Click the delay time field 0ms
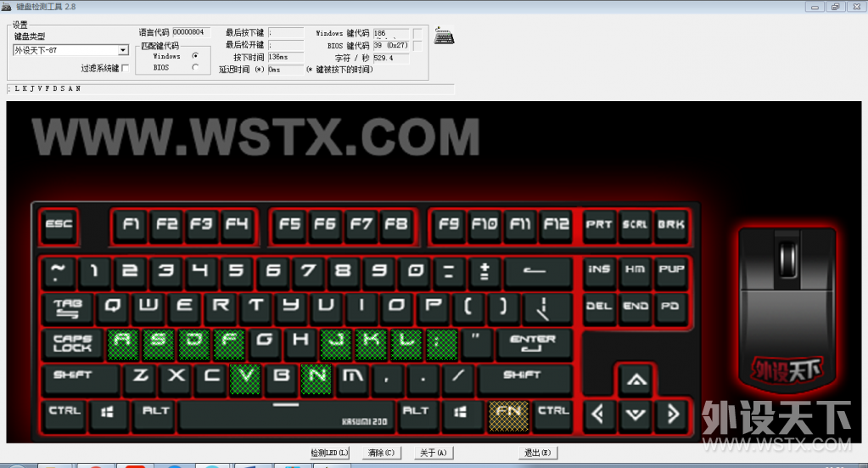This screenshot has width=868, height=468. [286, 70]
